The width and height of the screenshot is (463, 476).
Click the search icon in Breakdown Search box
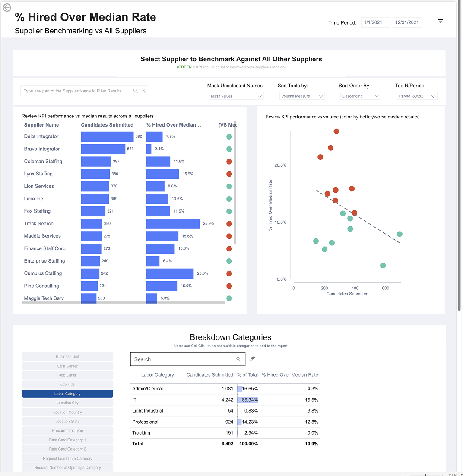(238, 359)
